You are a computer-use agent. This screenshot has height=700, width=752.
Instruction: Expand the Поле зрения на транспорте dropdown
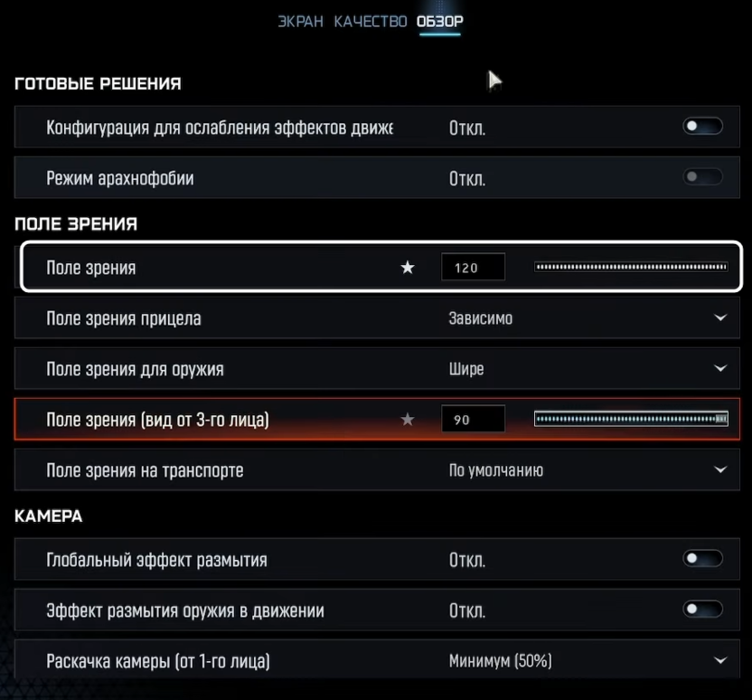click(720, 470)
